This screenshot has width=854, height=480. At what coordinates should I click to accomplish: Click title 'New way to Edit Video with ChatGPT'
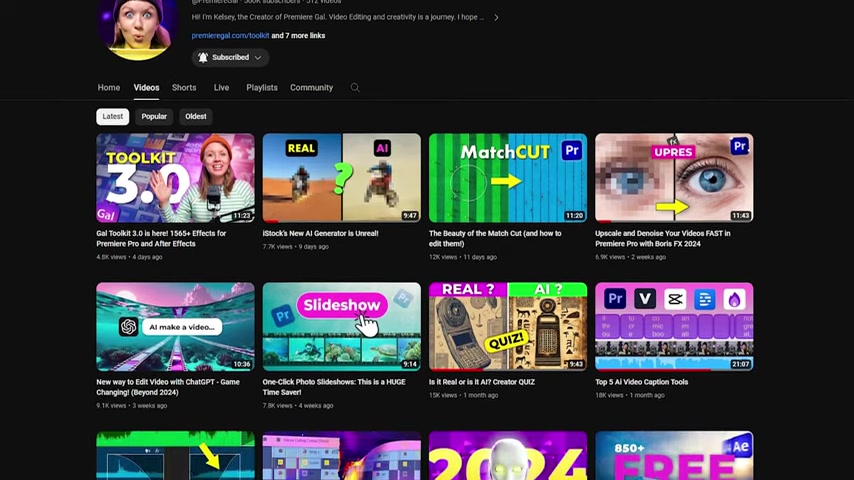click(x=168, y=387)
